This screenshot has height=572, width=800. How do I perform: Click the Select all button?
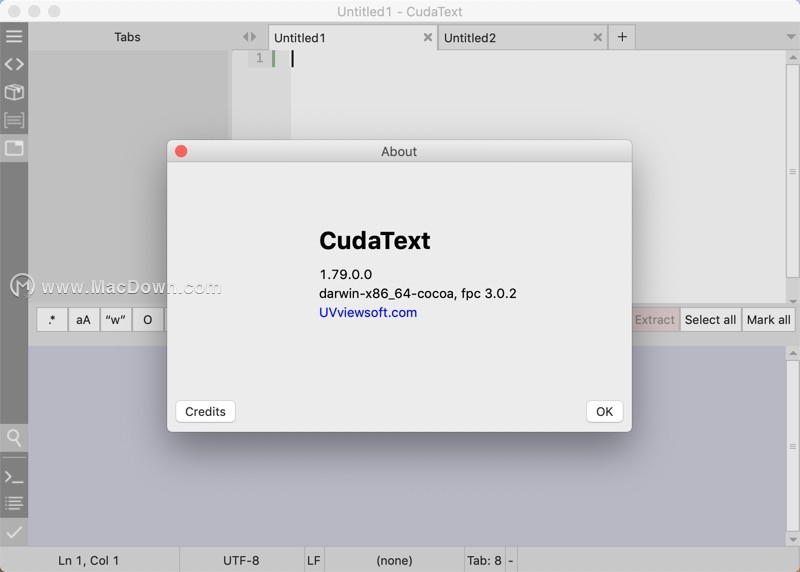(710, 320)
